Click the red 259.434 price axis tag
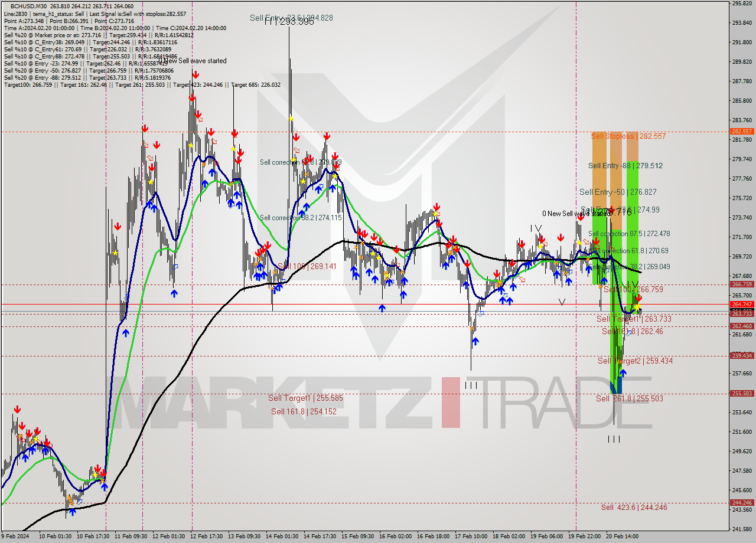 pyautogui.click(x=742, y=355)
